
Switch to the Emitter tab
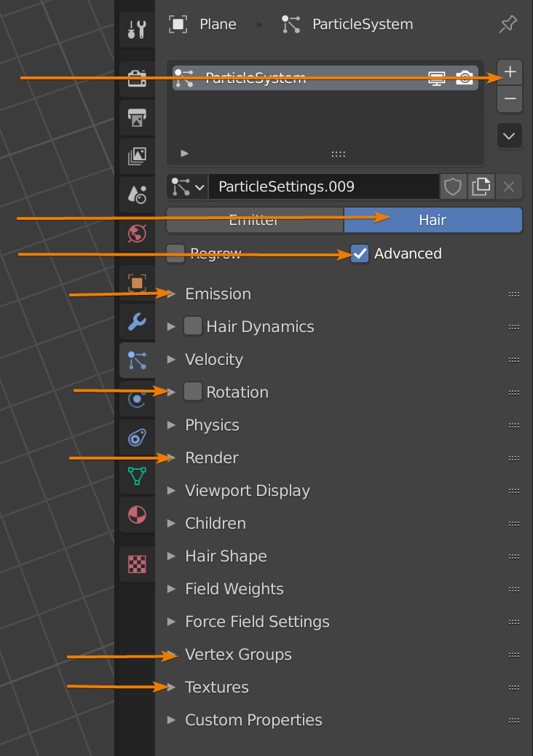(254, 219)
